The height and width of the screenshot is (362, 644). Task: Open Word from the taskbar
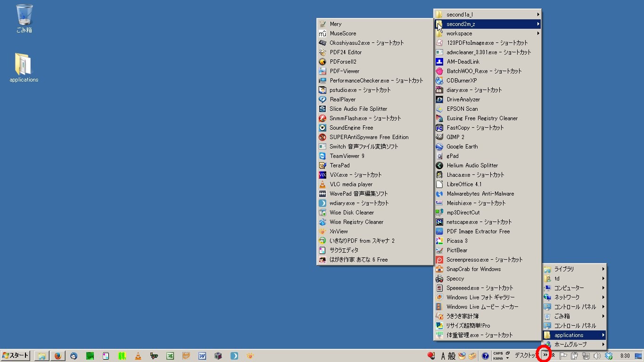202,356
